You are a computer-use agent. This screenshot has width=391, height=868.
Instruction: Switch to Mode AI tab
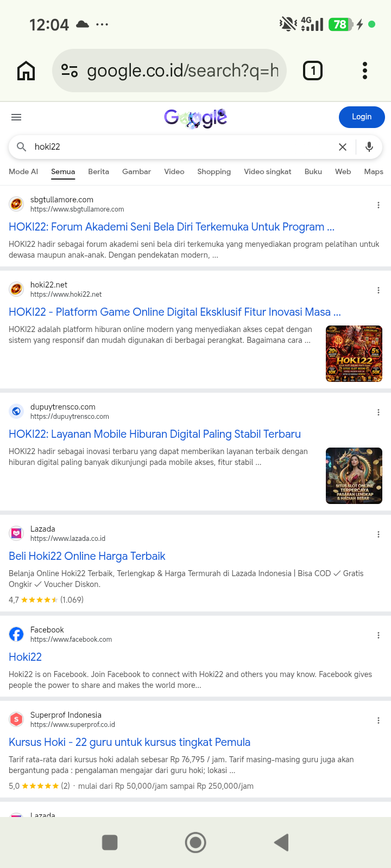[23, 171]
